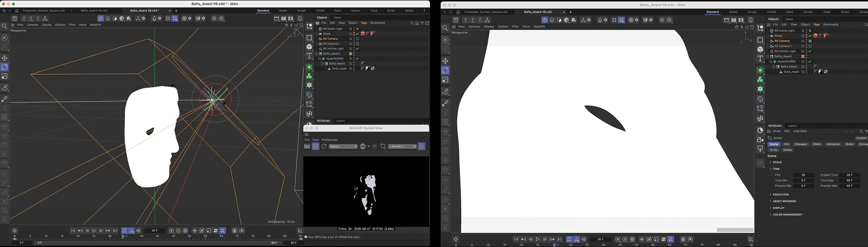This screenshot has height=247, width=868.
Task: Collapse HyperNURBS tree node in left window
Action: tap(320, 59)
